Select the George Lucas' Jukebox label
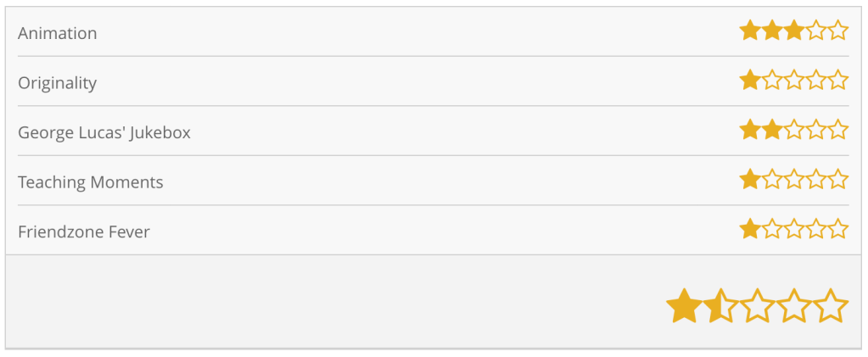The width and height of the screenshot is (868, 357). 104,133
